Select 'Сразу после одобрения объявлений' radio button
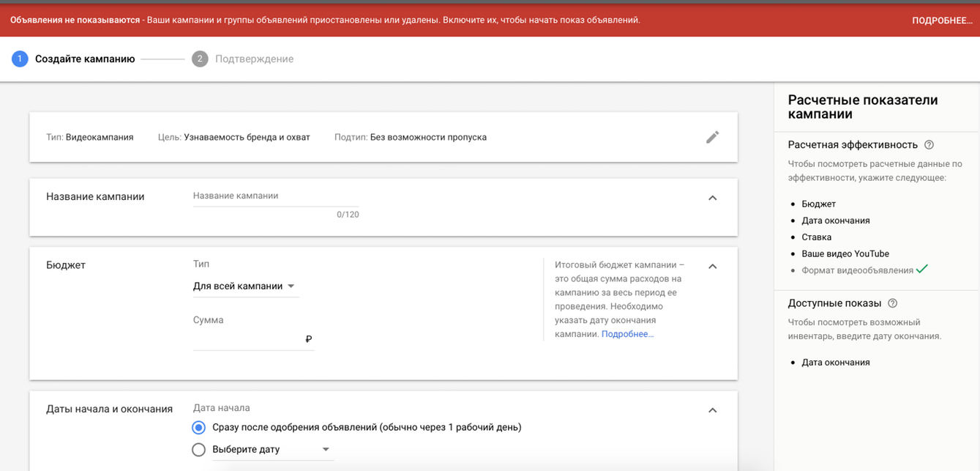The height and width of the screenshot is (471, 980). (x=198, y=427)
